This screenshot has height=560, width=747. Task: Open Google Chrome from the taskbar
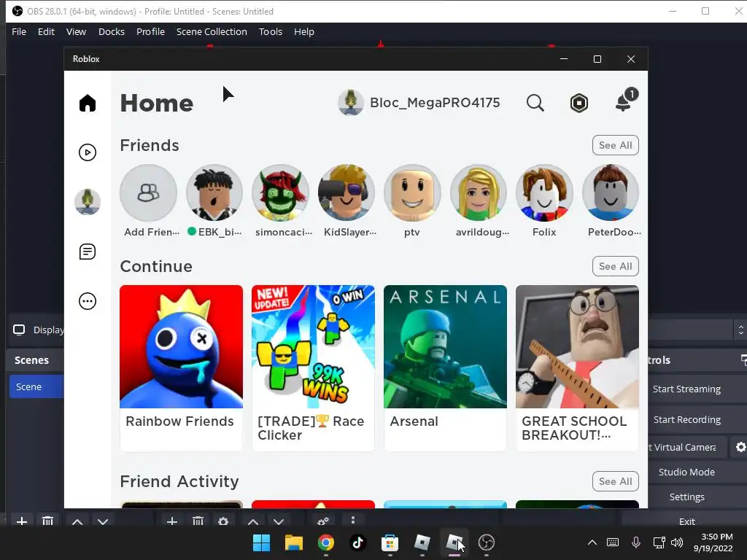pos(326,542)
